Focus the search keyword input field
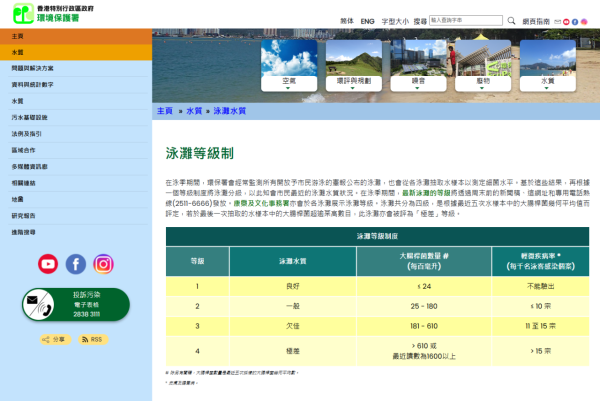The image size is (600, 401). pyautogui.click(x=466, y=20)
